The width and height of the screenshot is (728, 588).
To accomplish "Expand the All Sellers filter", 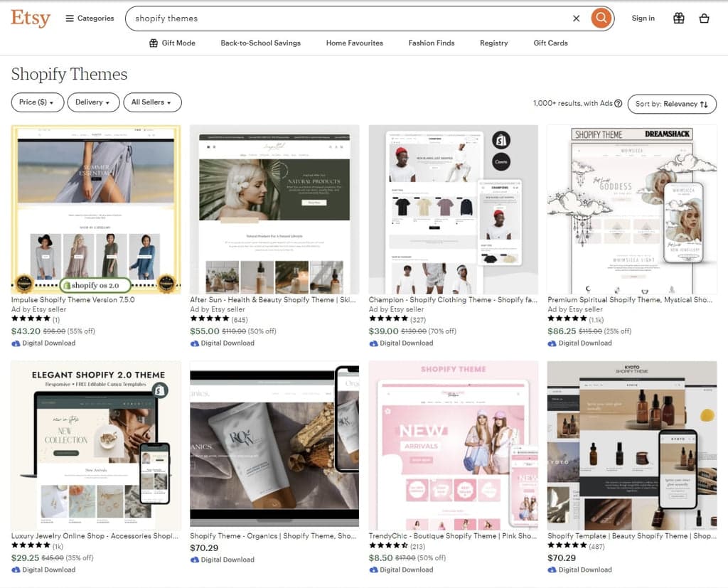I will coord(152,102).
